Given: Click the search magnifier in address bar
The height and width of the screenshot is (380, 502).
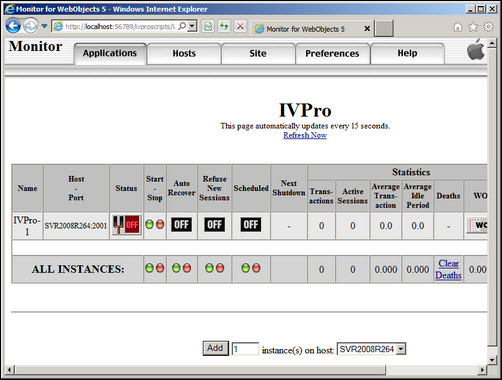Looking at the screenshot, I should 182,26.
